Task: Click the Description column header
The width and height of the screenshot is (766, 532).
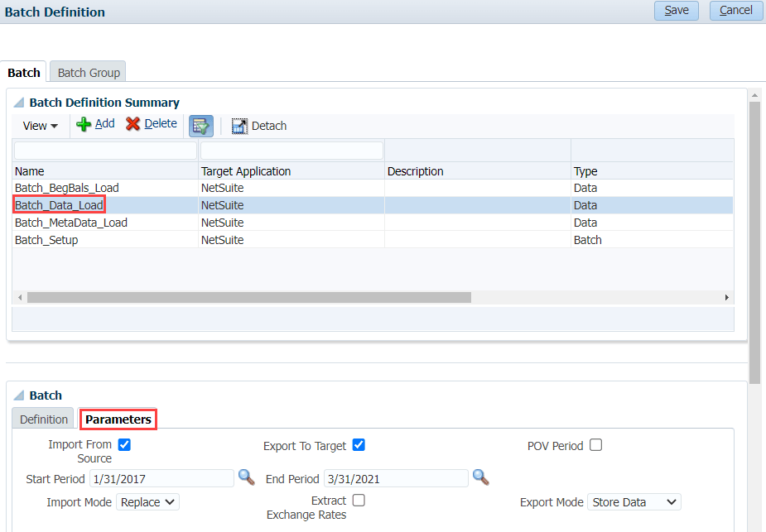Action: (x=478, y=171)
